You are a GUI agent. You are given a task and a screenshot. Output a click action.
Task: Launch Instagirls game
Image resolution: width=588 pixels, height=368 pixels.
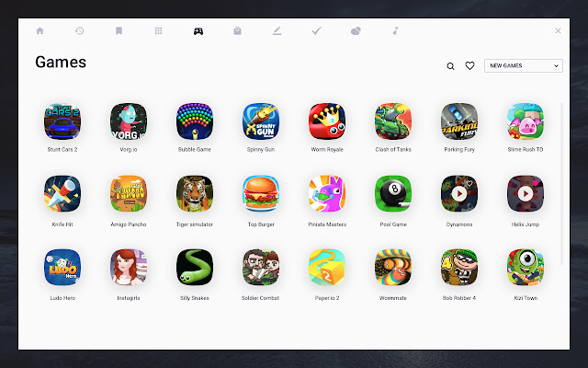click(129, 268)
